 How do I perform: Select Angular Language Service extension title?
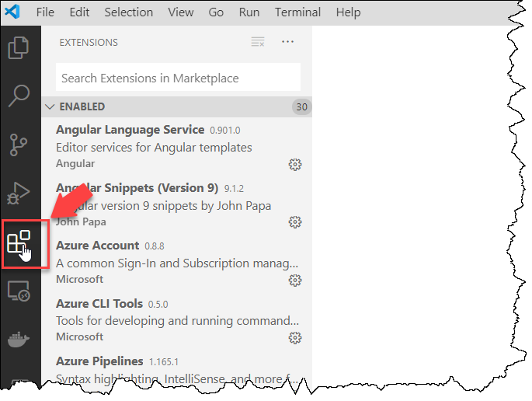coord(130,129)
